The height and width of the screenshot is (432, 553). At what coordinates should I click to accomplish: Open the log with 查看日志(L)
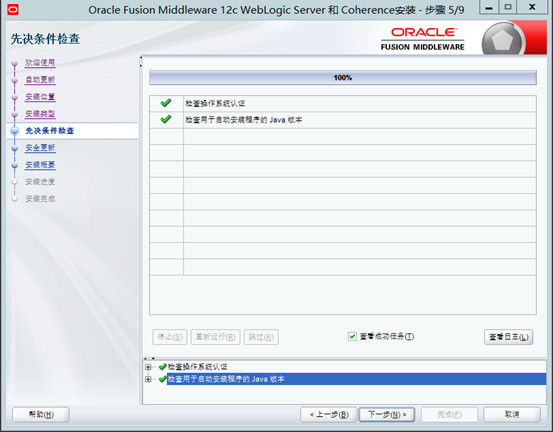[x=509, y=337]
